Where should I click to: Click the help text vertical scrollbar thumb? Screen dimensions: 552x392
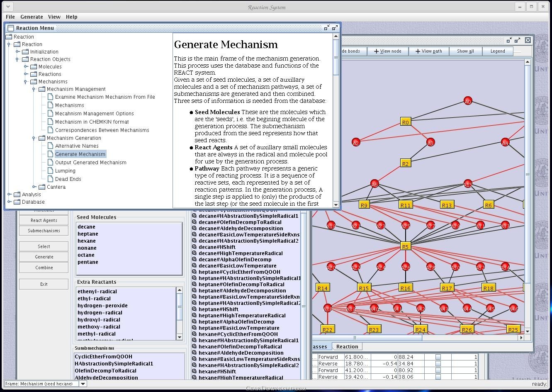point(336,58)
